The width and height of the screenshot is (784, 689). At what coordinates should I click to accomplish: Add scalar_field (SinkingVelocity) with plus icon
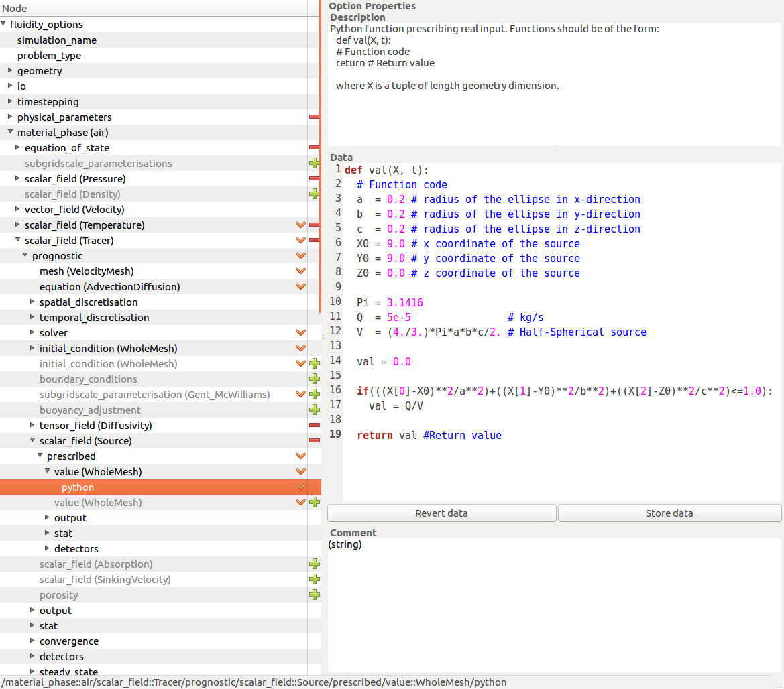[314, 579]
